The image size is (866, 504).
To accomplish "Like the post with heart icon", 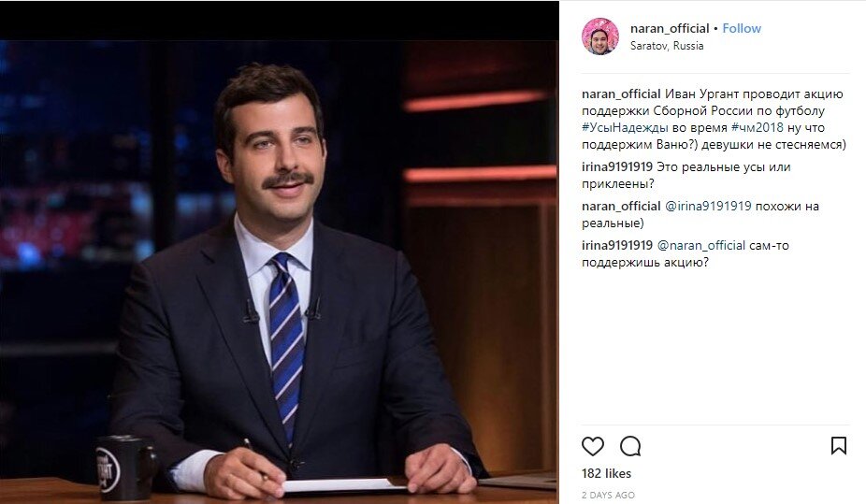I will click(593, 446).
